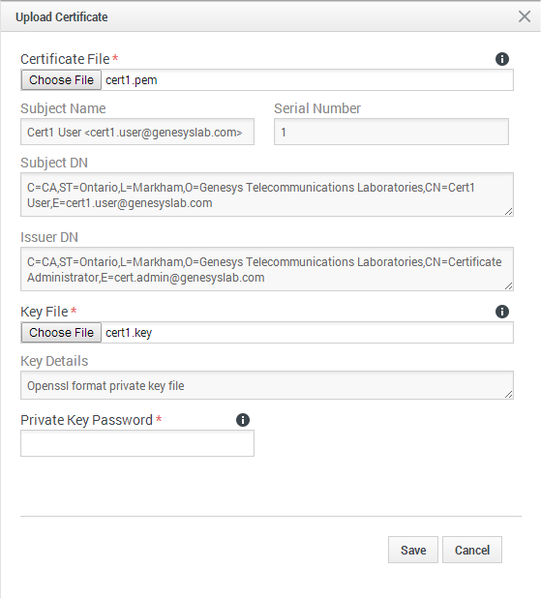
Task: Save the uploaded certificate
Action: pos(413,550)
